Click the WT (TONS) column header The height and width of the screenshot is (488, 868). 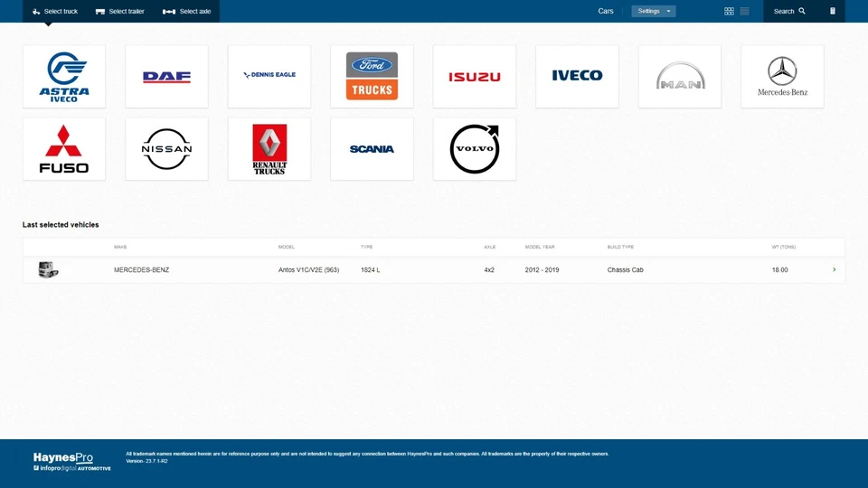(783, 247)
